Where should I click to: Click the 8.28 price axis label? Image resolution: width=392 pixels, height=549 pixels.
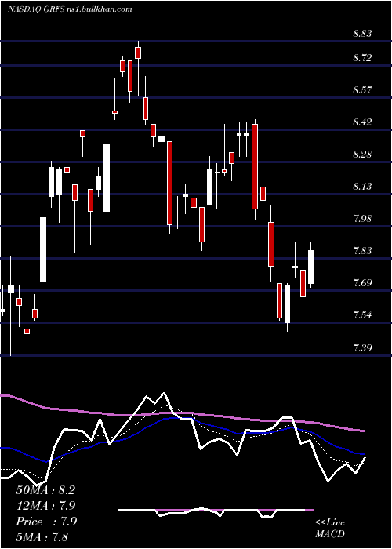pyautogui.click(x=362, y=155)
